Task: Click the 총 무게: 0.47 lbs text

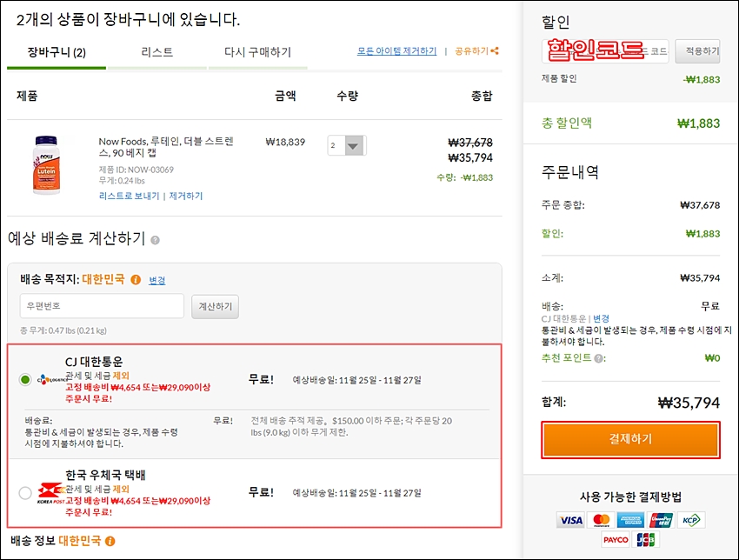Action: click(63, 330)
